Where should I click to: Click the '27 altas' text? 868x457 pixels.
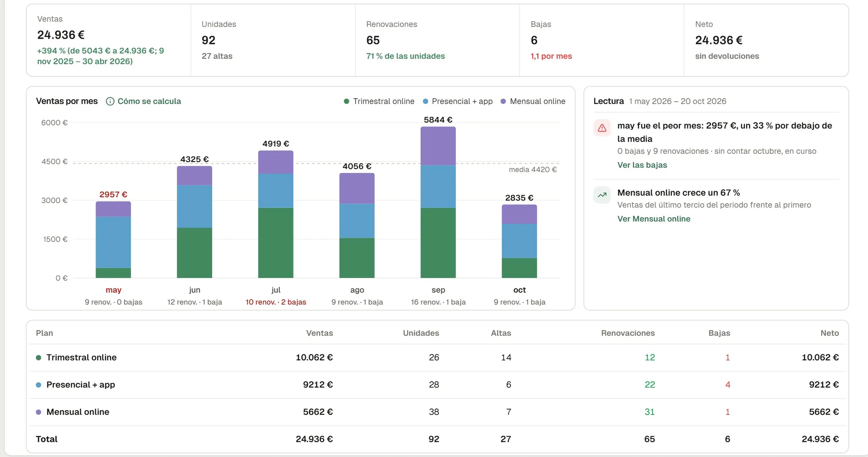pyautogui.click(x=217, y=56)
